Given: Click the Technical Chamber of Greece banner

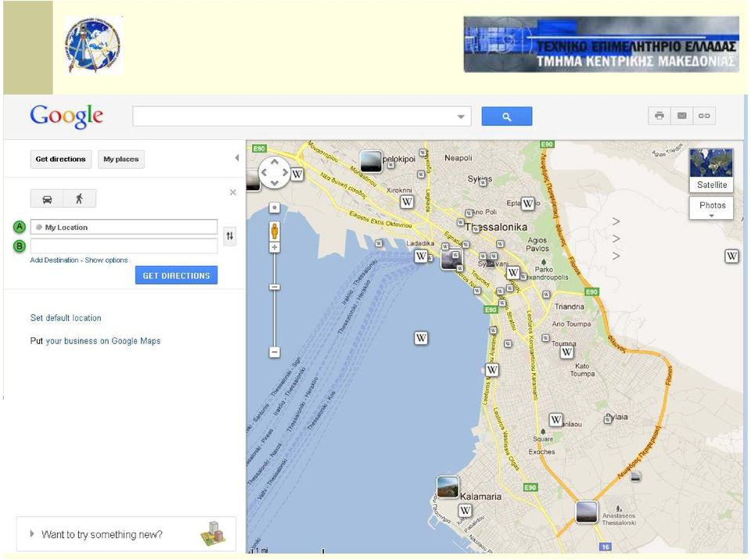Looking at the screenshot, I should coord(601,45).
